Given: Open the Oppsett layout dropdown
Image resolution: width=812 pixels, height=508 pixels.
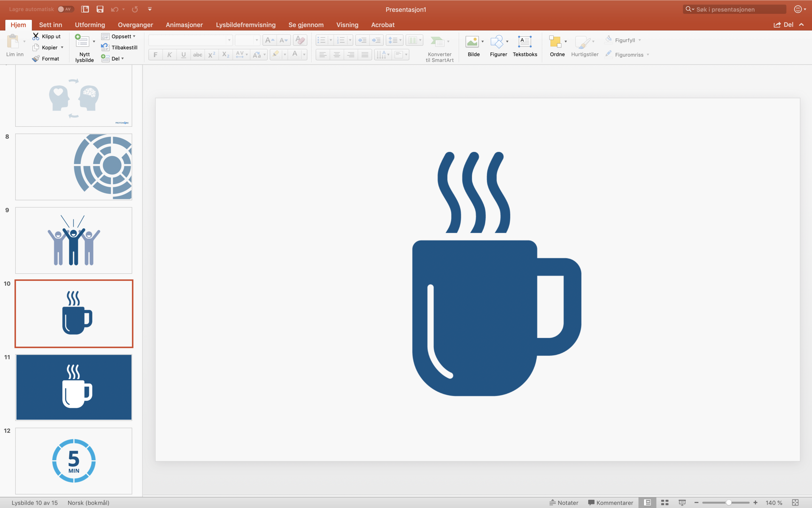Looking at the screenshot, I should coord(118,36).
